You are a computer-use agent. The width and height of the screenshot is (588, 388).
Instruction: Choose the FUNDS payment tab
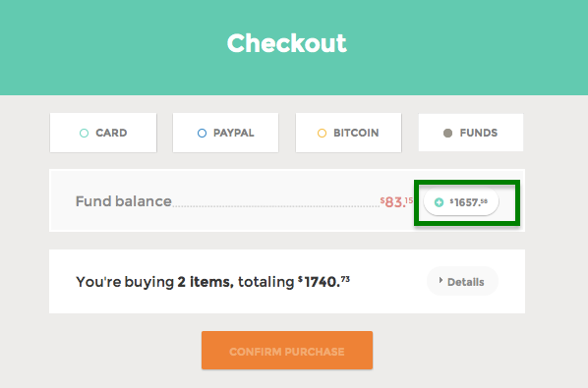tap(471, 133)
